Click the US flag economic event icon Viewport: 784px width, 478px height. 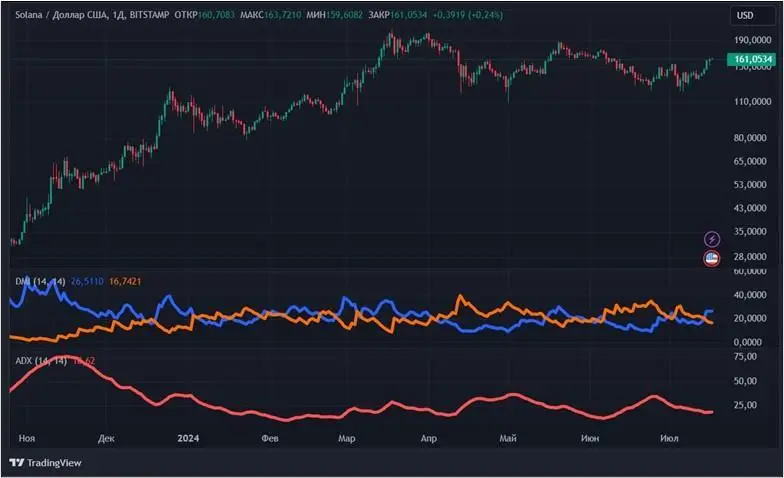pos(711,259)
